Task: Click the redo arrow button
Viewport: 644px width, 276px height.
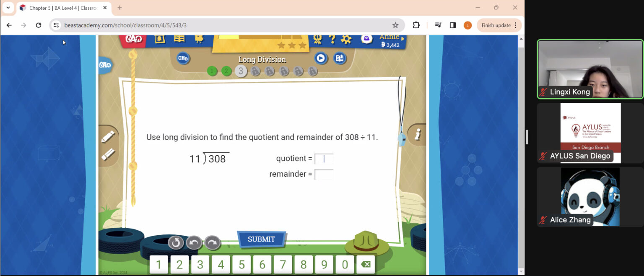Action: point(213,242)
